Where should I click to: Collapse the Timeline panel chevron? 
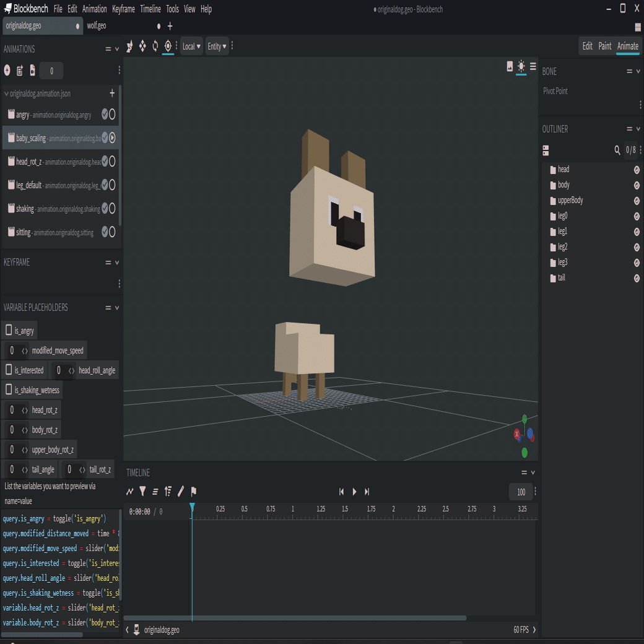[x=533, y=472]
